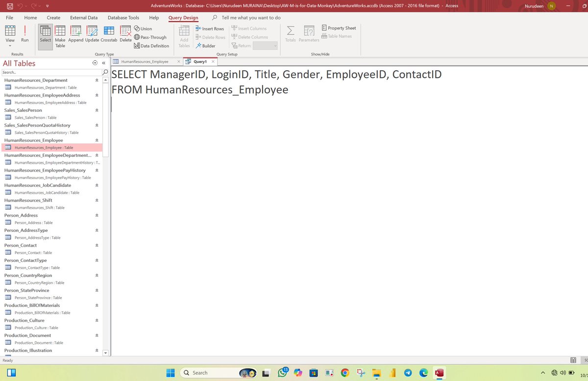Open the File menu
The width and height of the screenshot is (588, 381).
(x=9, y=18)
